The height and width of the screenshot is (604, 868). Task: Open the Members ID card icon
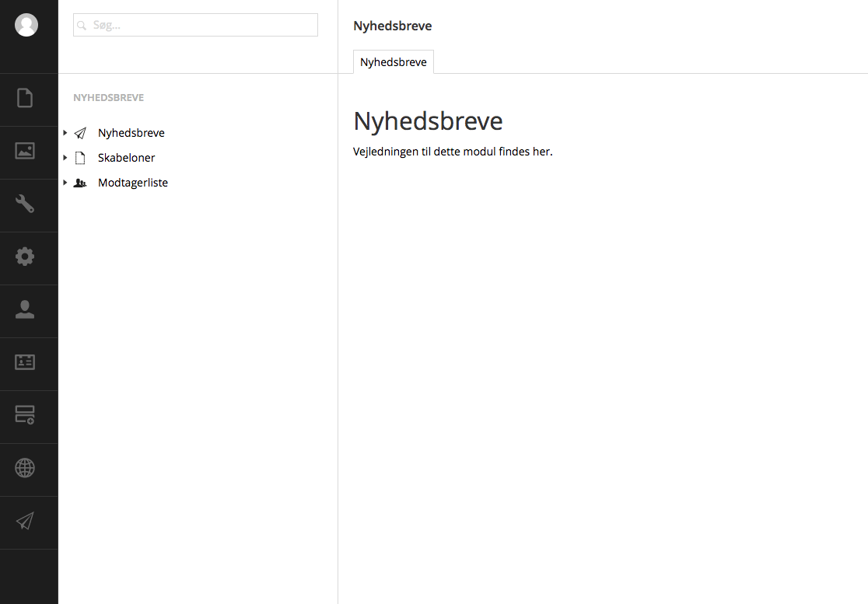point(25,362)
